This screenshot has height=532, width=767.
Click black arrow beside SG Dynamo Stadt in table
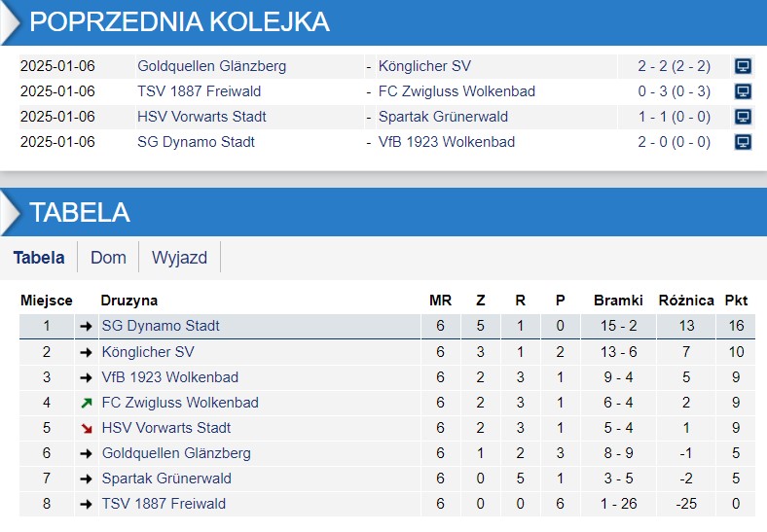87,327
